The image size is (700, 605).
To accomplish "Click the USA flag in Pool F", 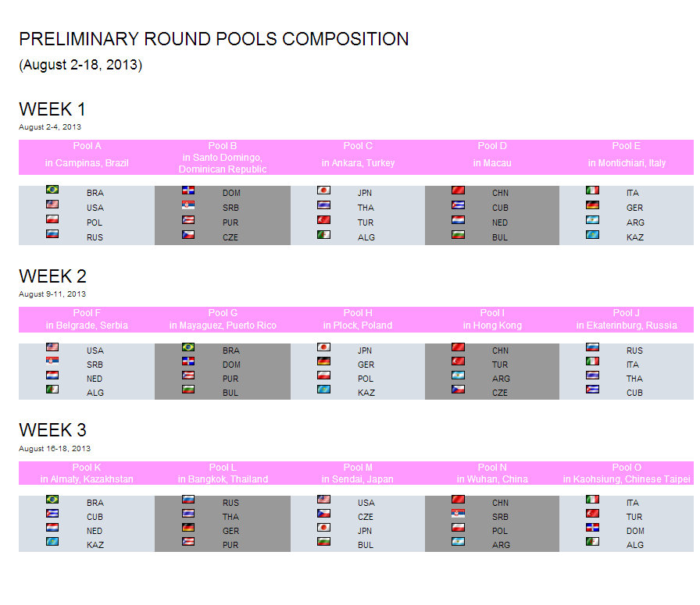I will (x=52, y=348).
